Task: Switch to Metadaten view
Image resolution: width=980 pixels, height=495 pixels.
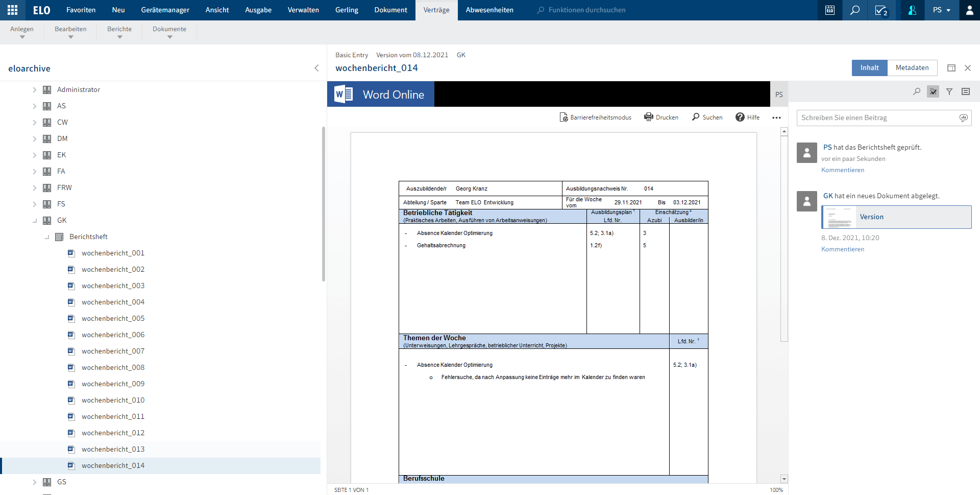Action: 912,68
